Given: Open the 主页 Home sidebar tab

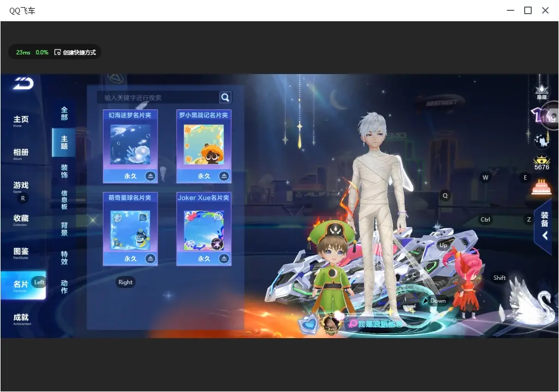Looking at the screenshot, I should tap(21, 121).
